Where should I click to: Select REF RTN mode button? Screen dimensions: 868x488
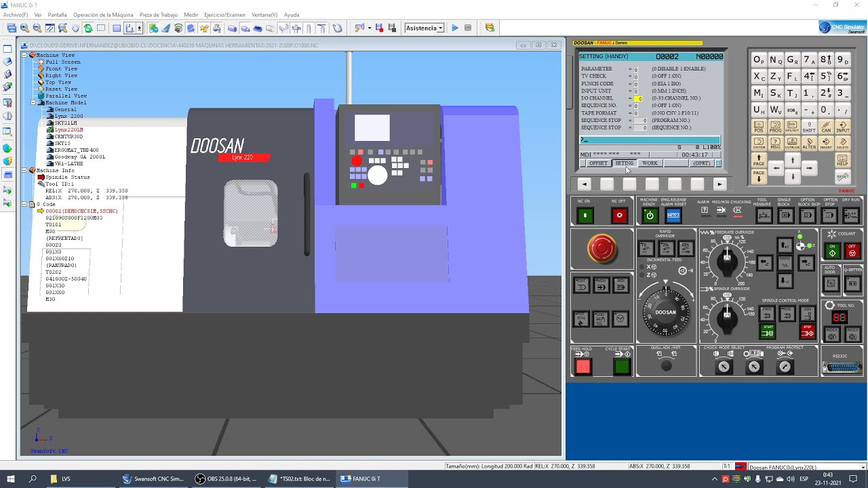pos(581,319)
